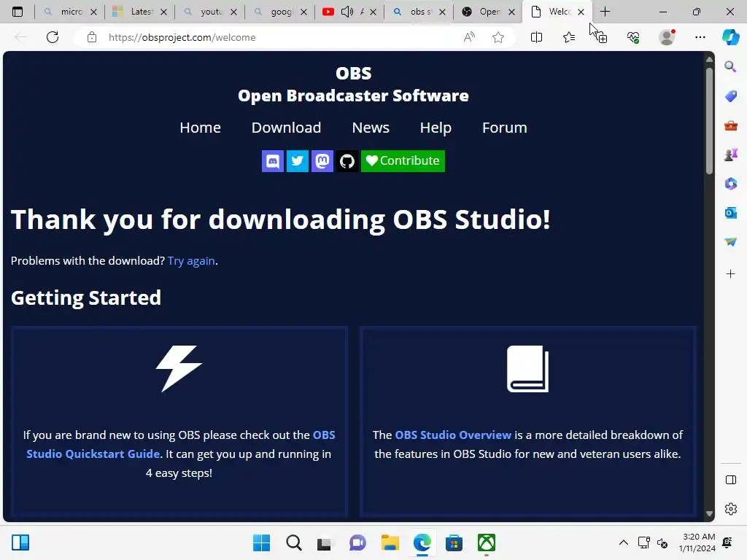Click the green Contribute button
The width and height of the screenshot is (747, 560).
[x=403, y=161]
